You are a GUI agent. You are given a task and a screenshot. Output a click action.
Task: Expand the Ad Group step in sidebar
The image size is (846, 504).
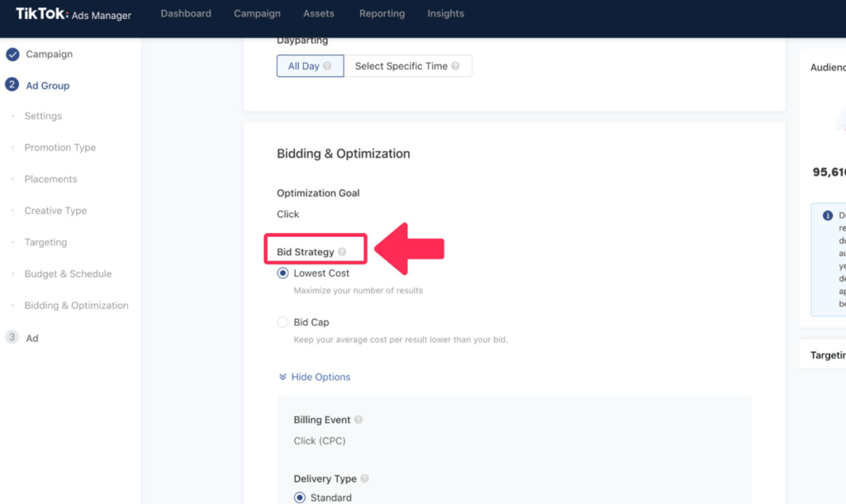(47, 86)
